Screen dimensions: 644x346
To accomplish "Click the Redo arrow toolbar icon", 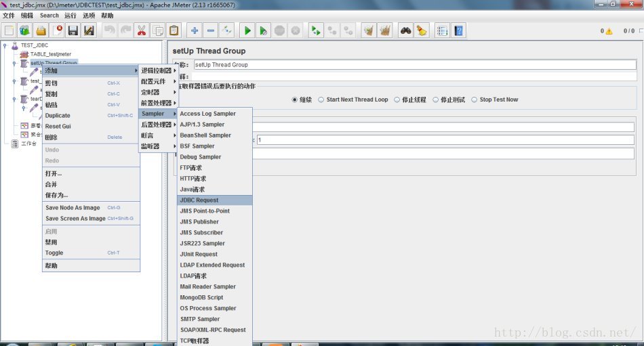I will tap(125, 30).
